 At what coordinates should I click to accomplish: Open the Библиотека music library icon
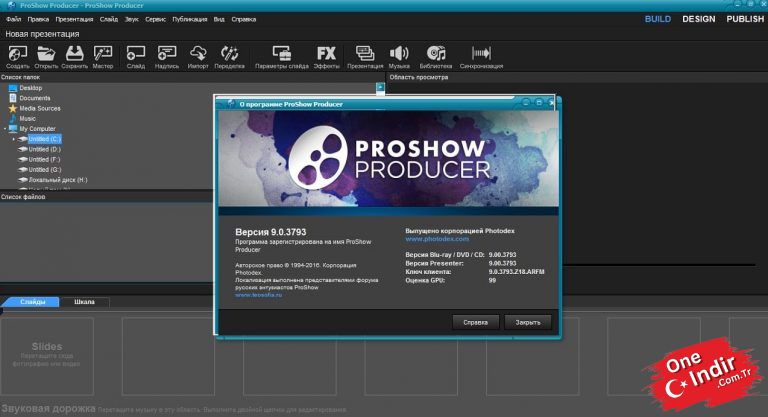click(435, 57)
